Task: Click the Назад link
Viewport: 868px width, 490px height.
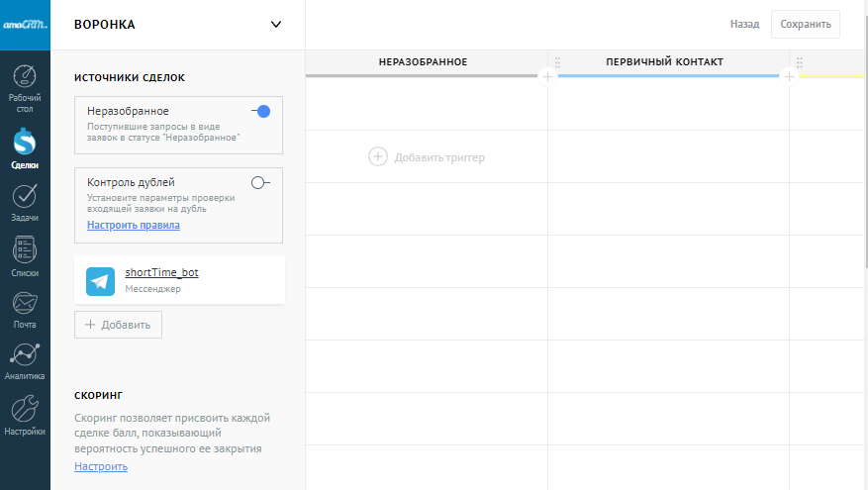Action: coord(744,25)
